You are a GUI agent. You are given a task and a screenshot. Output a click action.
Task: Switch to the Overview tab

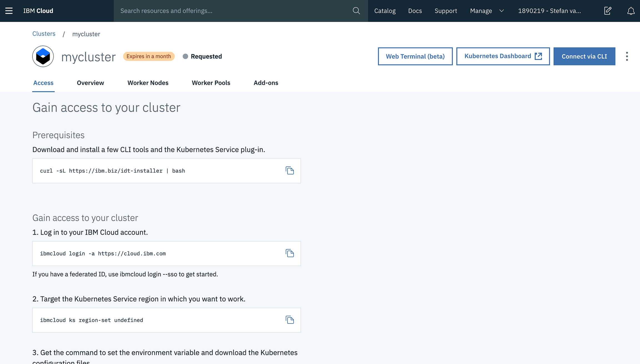pyautogui.click(x=90, y=83)
